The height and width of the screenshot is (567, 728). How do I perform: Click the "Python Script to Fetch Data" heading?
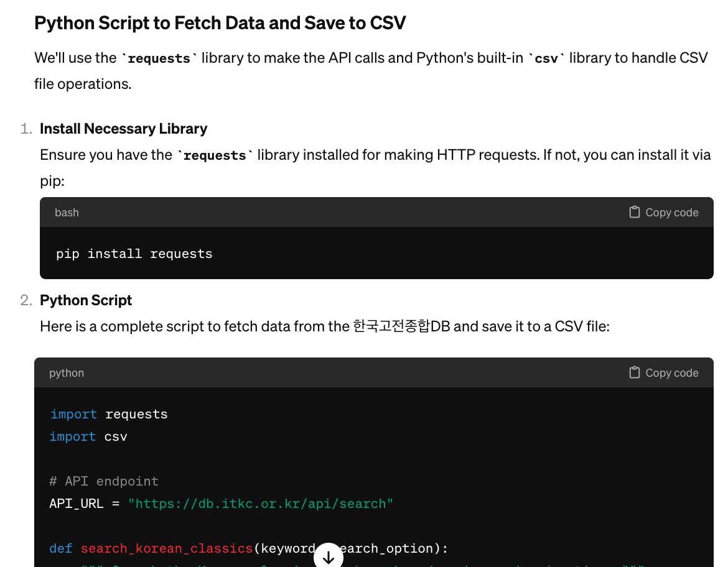tap(220, 23)
